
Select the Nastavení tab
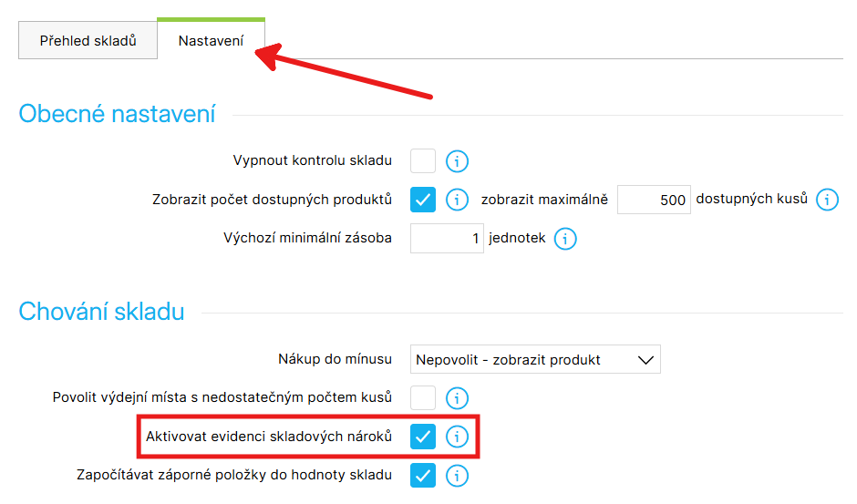[211, 40]
